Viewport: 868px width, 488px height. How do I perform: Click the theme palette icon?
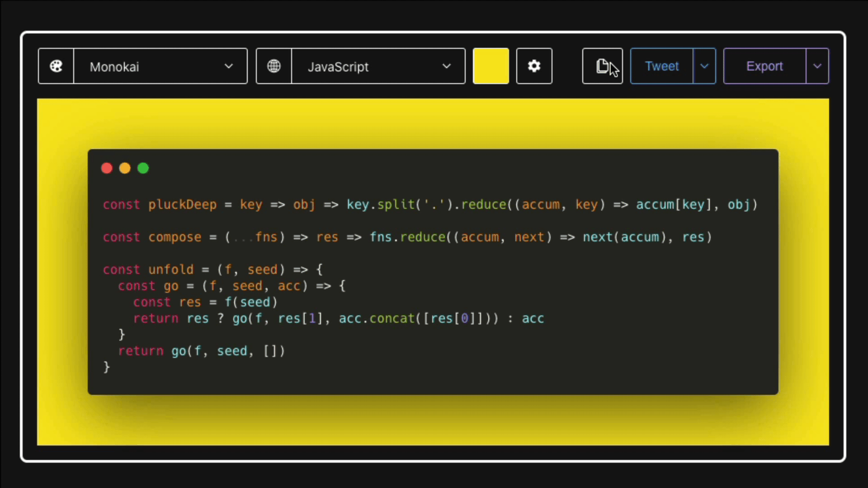[x=56, y=66]
